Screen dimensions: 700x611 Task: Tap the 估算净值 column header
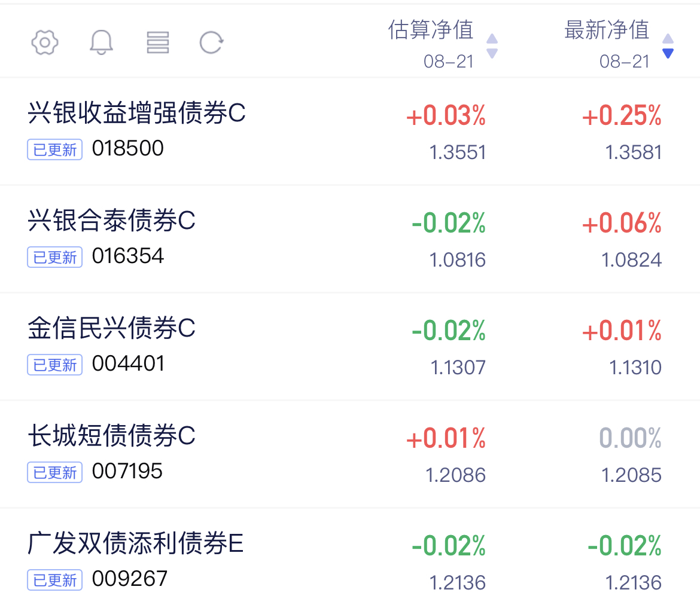(x=431, y=30)
